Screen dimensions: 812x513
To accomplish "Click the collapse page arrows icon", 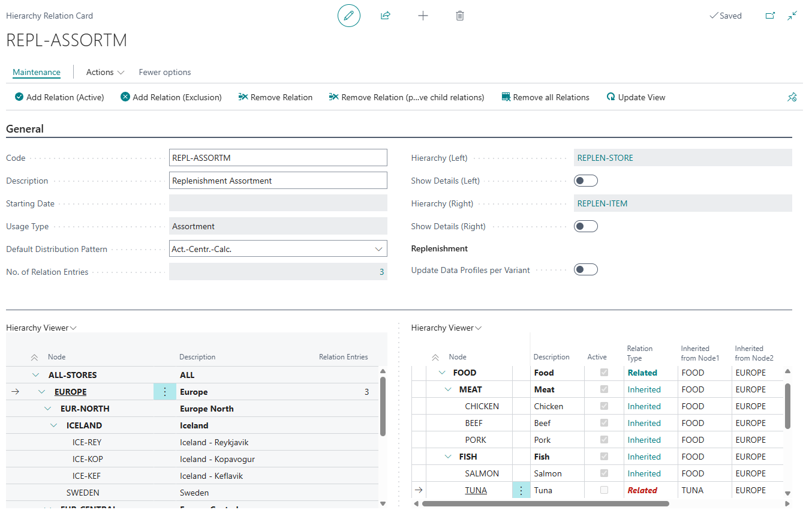I will pos(792,16).
